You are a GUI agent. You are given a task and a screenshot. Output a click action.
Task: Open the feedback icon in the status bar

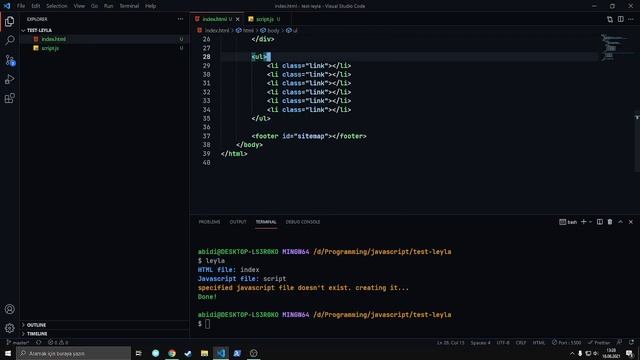[x=620, y=342]
